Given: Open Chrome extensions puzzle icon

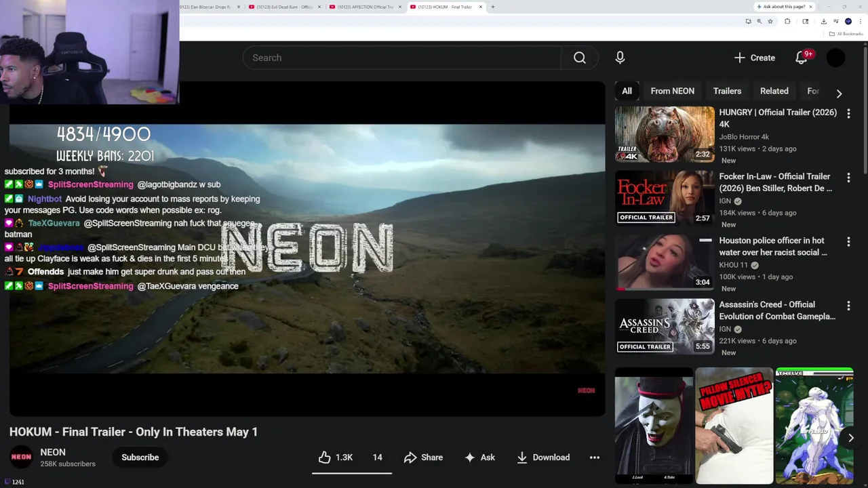Looking at the screenshot, I should point(787,21).
